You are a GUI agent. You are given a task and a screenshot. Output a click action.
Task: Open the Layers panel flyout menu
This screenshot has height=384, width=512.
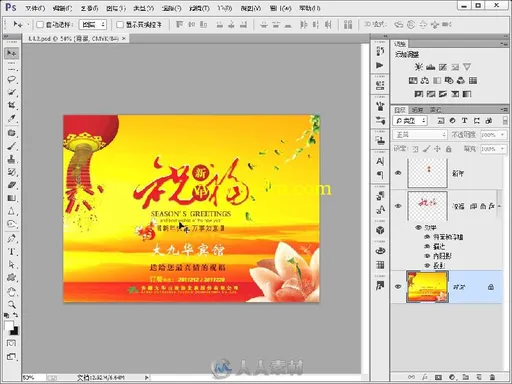[504, 110]
